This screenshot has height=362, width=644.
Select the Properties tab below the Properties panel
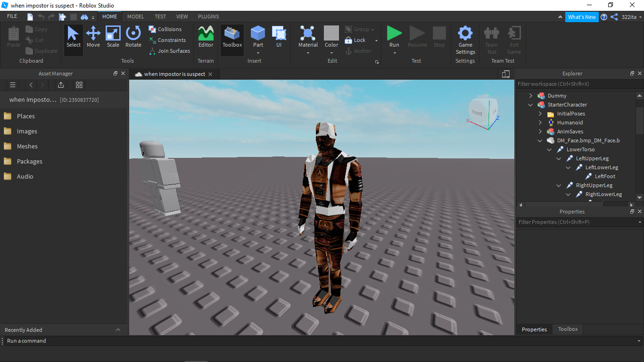click(534, 329)
